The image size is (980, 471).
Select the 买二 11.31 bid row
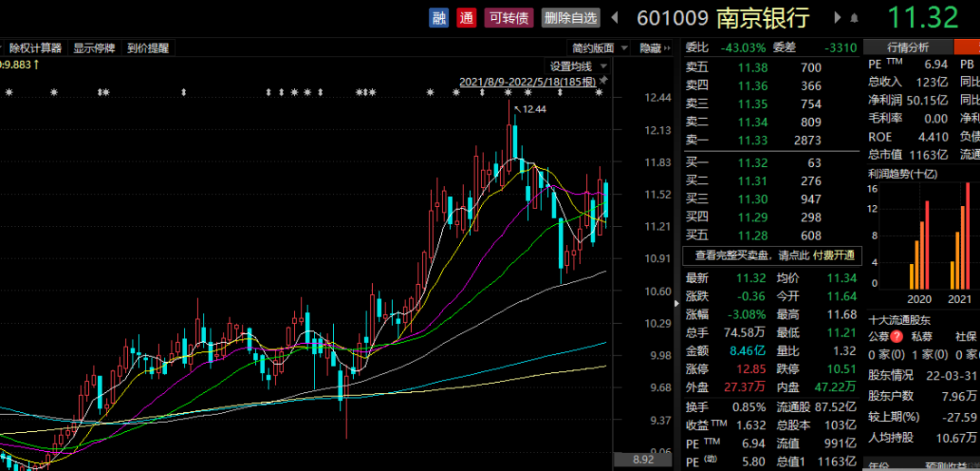click(772, 182)
